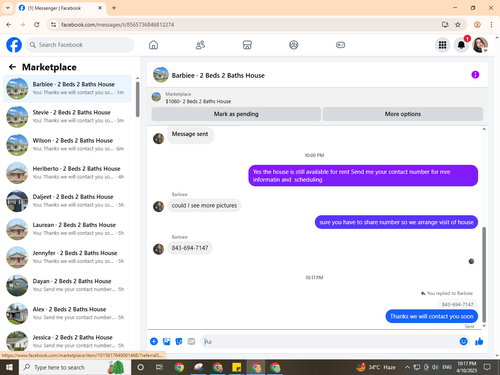Open Stevie conversation in list
Screen dimensions: 500x375
point(67,117)
